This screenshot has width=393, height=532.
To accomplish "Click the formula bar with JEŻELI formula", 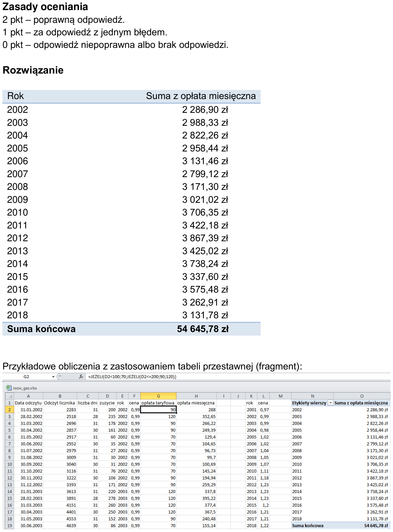I will [x=238, y=377].
